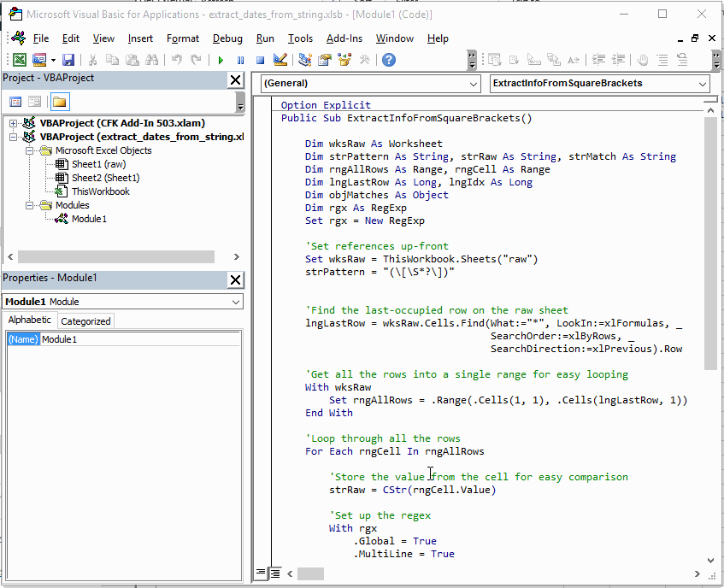This screenshot has height=588, width=724.
Task: Switch to Procedure View at the bottom left
Action: [x=261, y=573]
